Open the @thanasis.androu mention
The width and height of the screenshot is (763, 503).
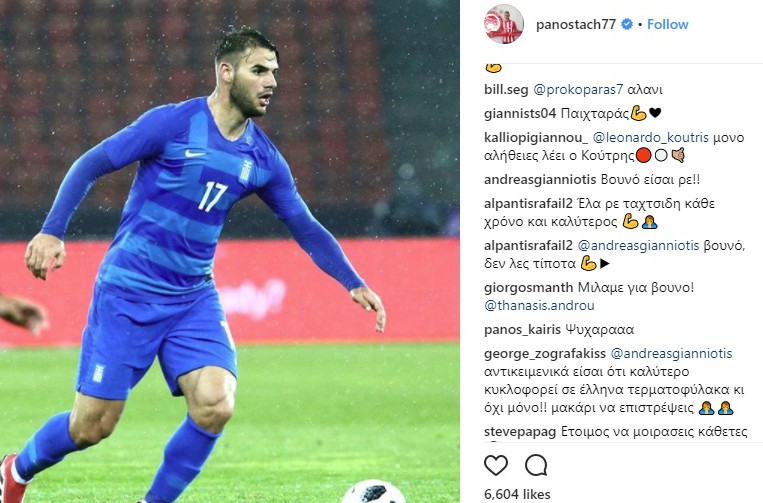[539, 305]
